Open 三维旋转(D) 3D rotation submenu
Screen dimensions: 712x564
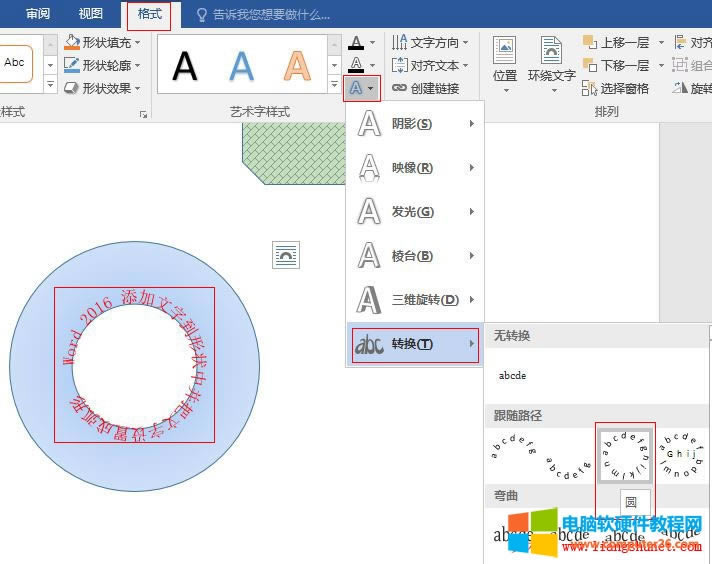coord(415,300)
